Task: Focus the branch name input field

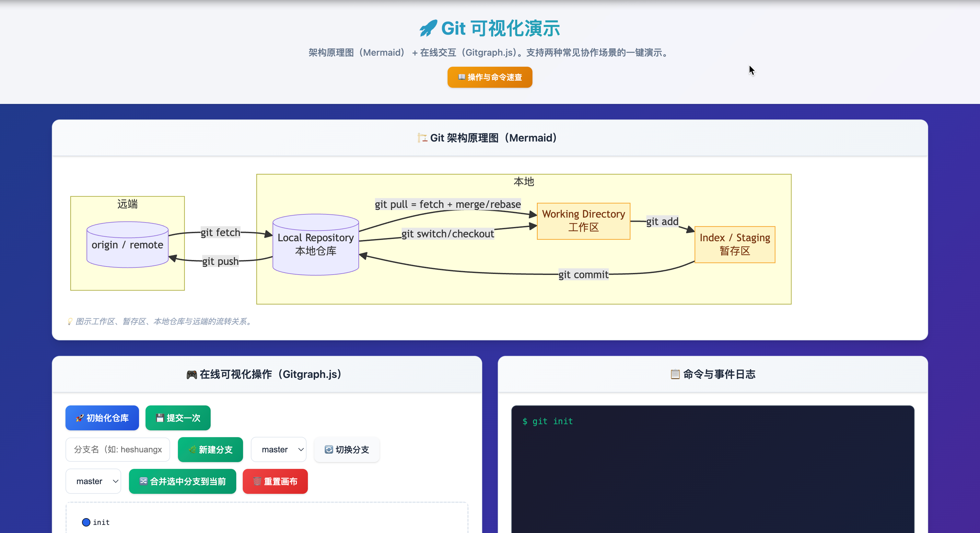Action: (x=118, y=450)
